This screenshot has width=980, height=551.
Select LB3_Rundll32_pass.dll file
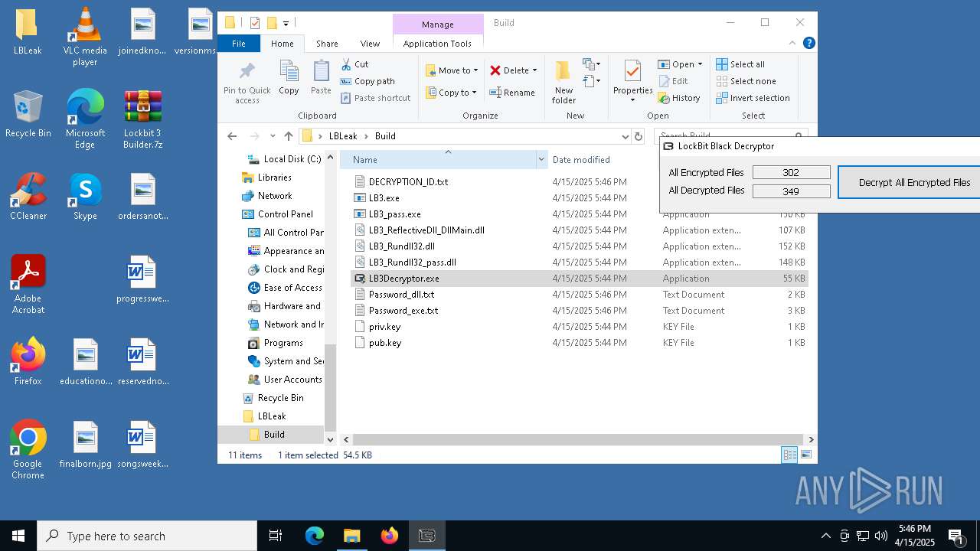click(x=412, y=262)
